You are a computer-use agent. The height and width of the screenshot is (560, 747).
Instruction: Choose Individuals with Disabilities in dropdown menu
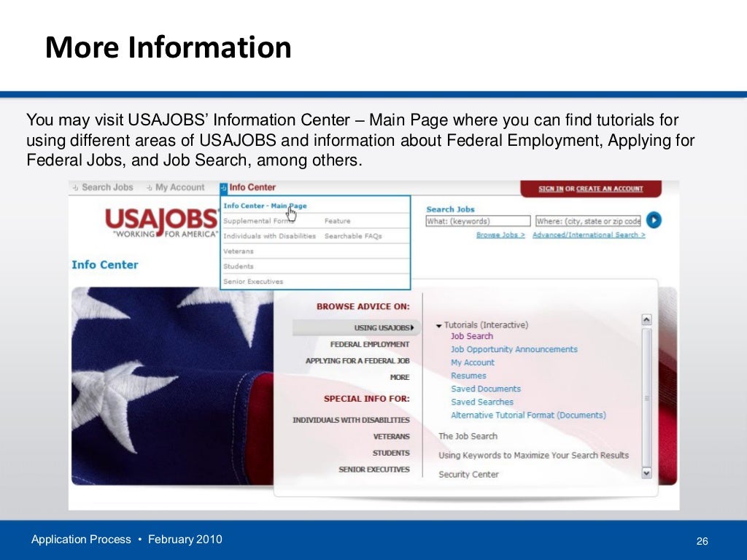[x=270, y=236]
